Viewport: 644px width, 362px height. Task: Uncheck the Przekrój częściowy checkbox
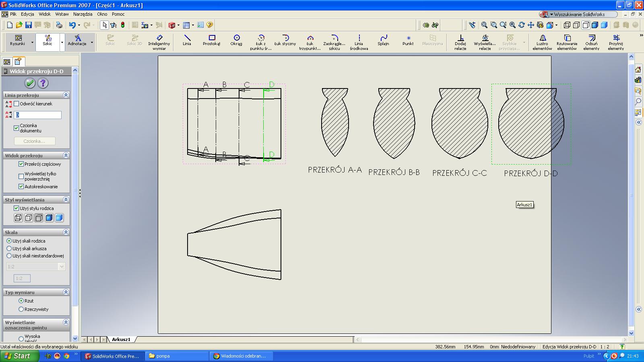[21, 164]
